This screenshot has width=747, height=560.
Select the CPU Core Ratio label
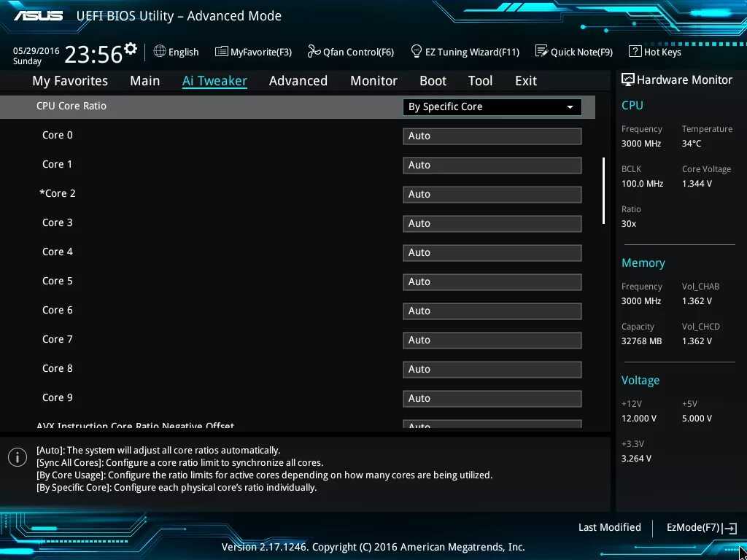click(x=71, y=106)
